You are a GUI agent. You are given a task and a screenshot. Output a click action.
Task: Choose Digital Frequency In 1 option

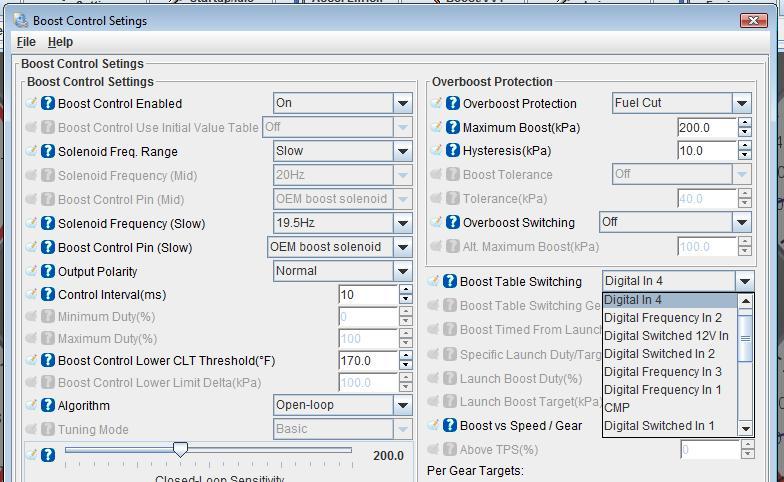click(x=670, y=390)
